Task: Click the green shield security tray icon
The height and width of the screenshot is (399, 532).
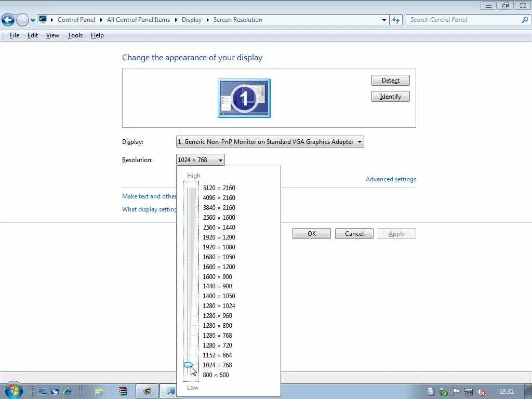Action: (x=444, y=392)
